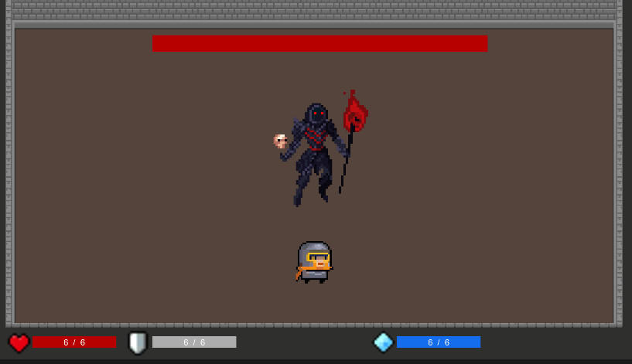
Task: Click the blue crystal mana icon
Action: 383,342
